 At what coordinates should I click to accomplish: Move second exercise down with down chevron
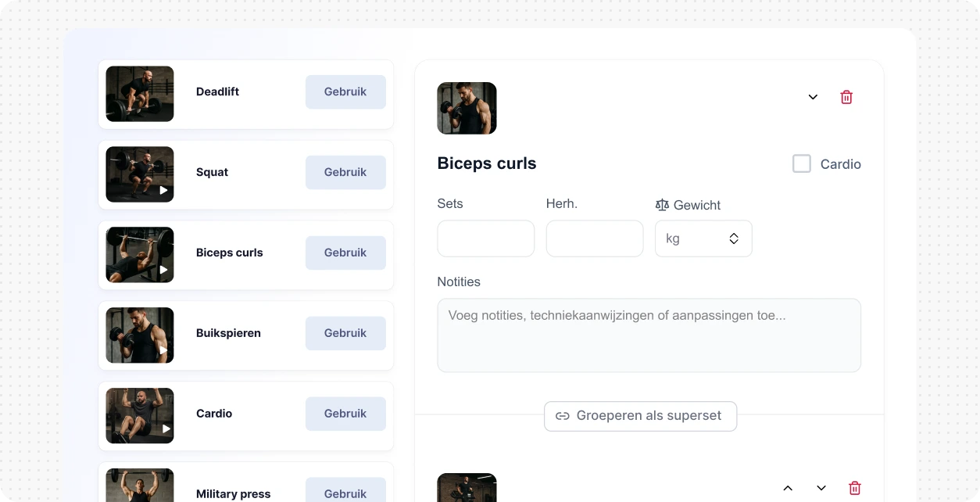(821, 488)
